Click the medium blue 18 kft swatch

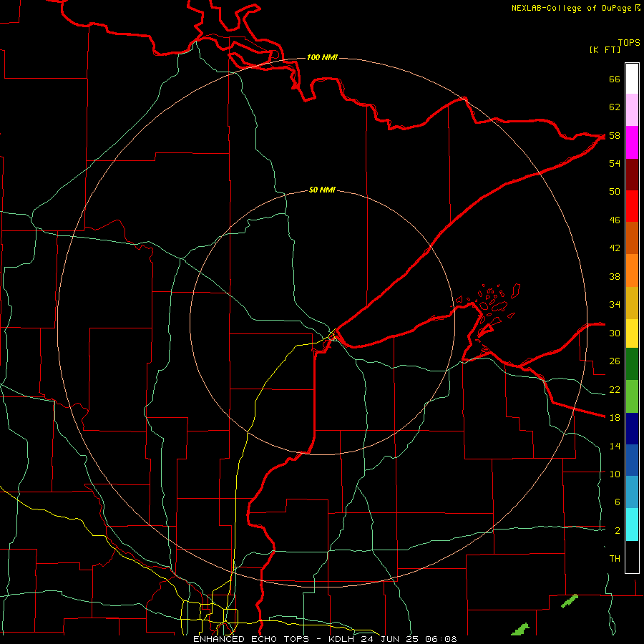coord(632,460)
